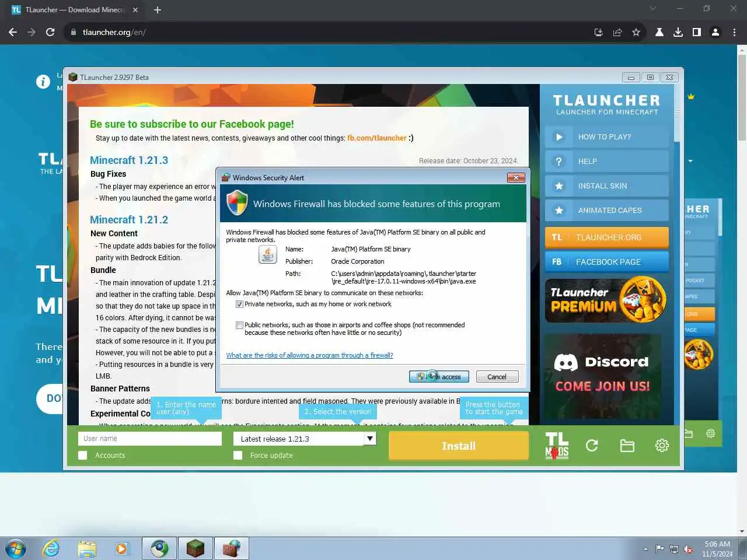Click the browser share icon
The image size is (747, 560).
(x=617, y=32)
